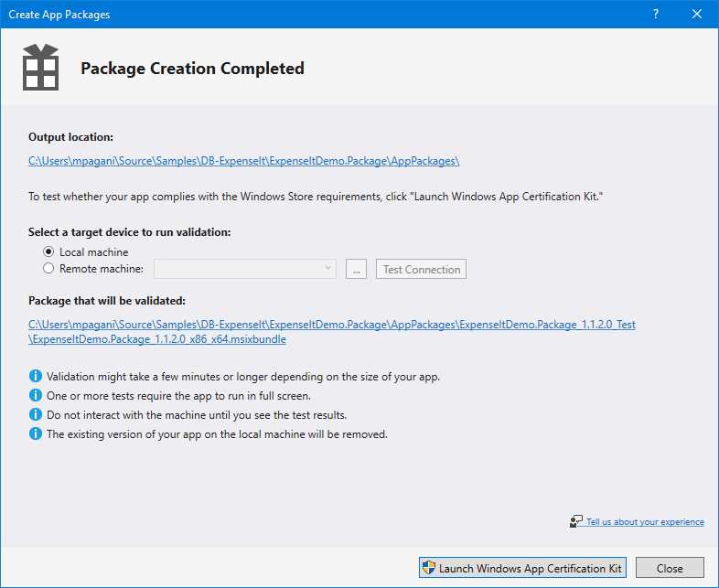The image size is (719, 588).
Task: Click the Test Connection button
Action: point(422,269)
